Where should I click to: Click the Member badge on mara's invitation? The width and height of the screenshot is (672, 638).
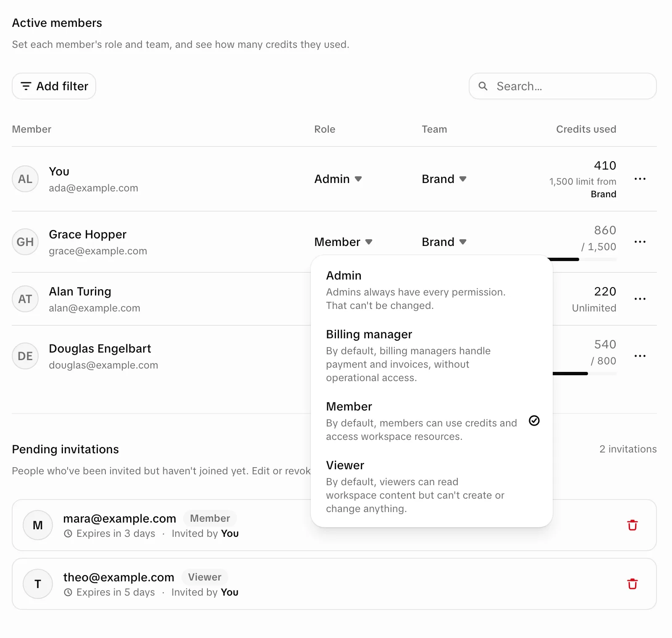[210, 518]
